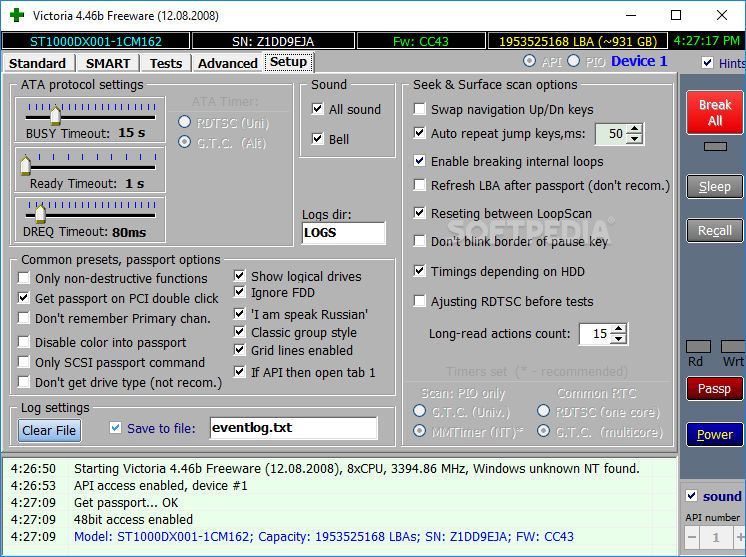Click the minus API number button
This screenshot has width=746, height=557.
692,538
